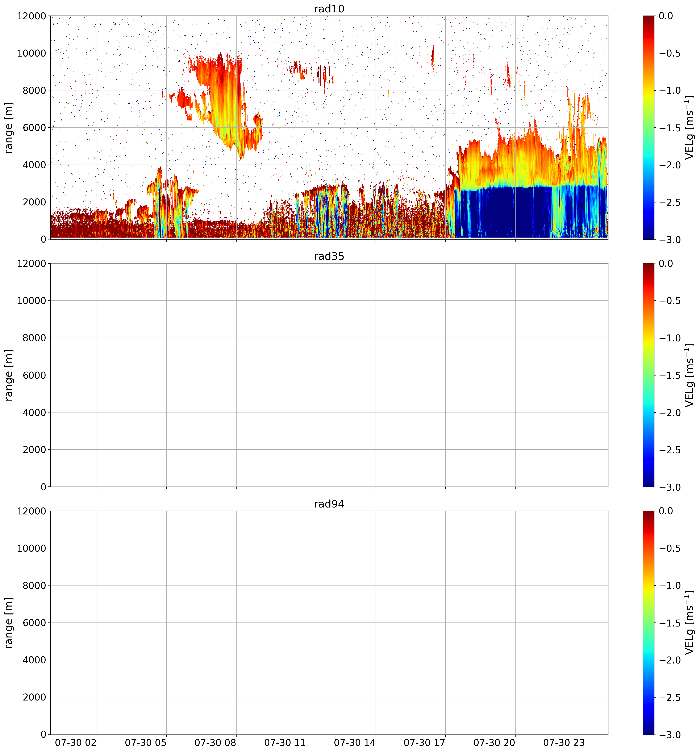Screen dimensions: 700x752
Task: Click the 10000 range tick on rad94 axis
Action: (31, 548)
